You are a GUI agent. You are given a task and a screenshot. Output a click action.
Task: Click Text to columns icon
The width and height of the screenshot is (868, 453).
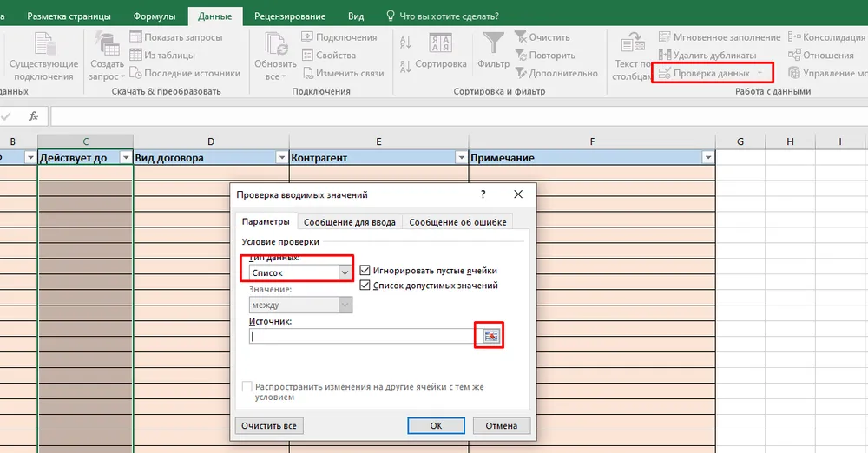coord(632,43)
